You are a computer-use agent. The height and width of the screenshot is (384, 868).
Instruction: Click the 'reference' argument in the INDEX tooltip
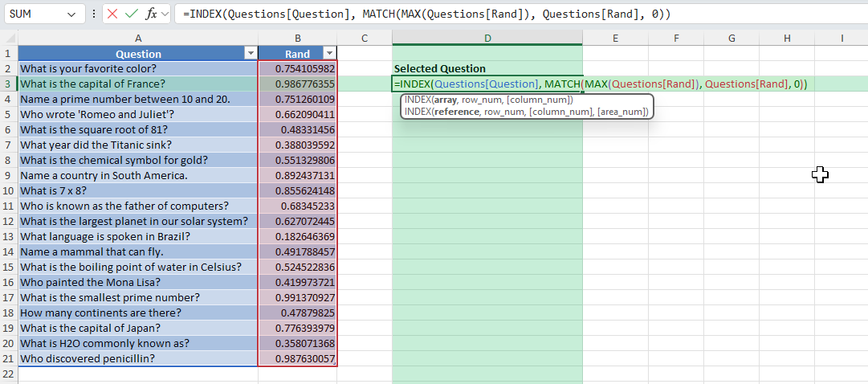tap(457, 112)
